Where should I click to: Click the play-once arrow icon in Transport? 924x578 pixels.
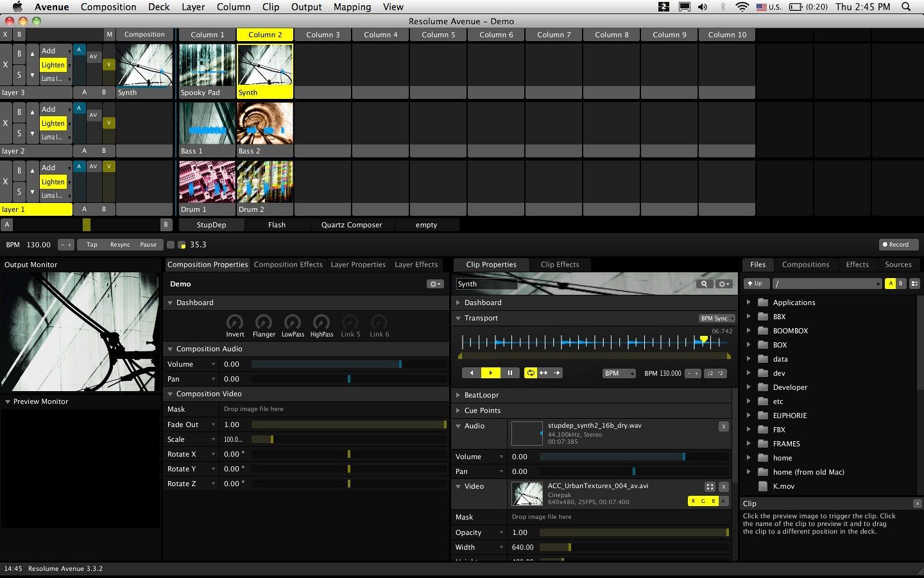(556, 372)
